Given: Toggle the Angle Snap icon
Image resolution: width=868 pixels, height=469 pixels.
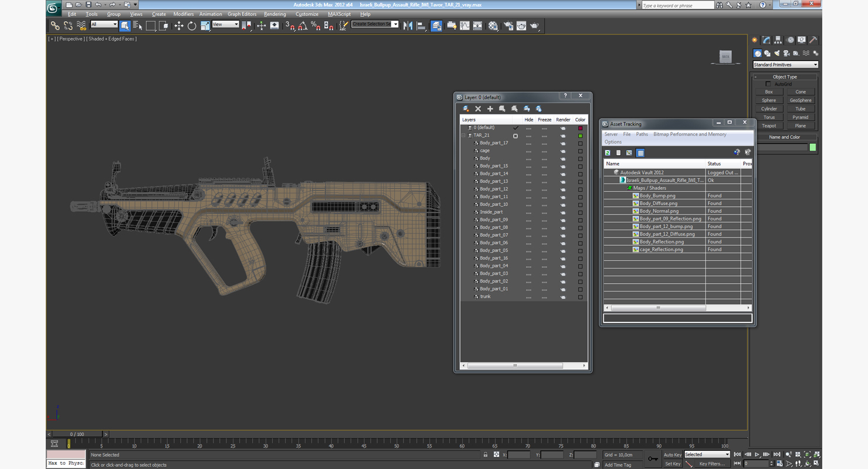Looking at the screenshot, I should pyautogui.click(x=303, y=26).
